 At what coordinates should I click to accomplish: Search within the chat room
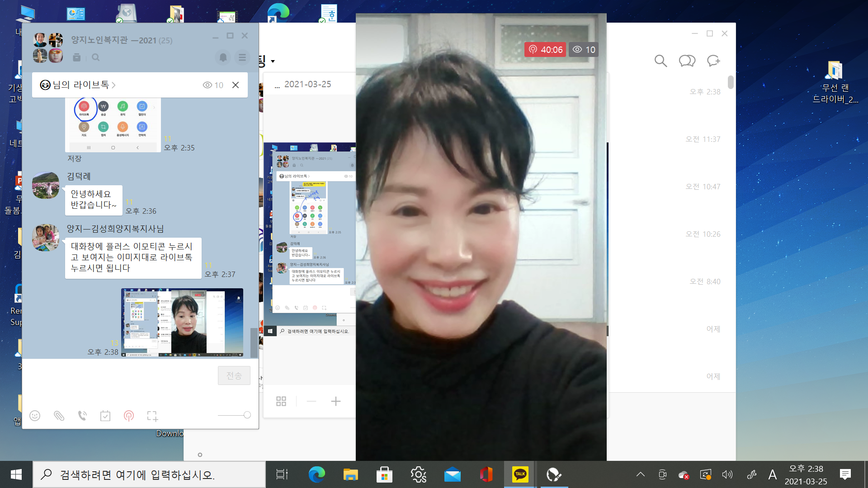click(95, 57)
